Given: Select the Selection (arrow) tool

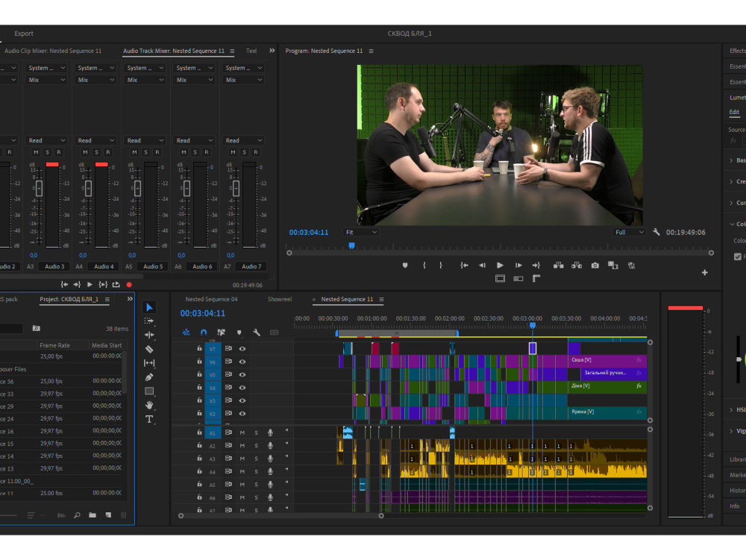Looking at the screenshot, I should 149,307.
